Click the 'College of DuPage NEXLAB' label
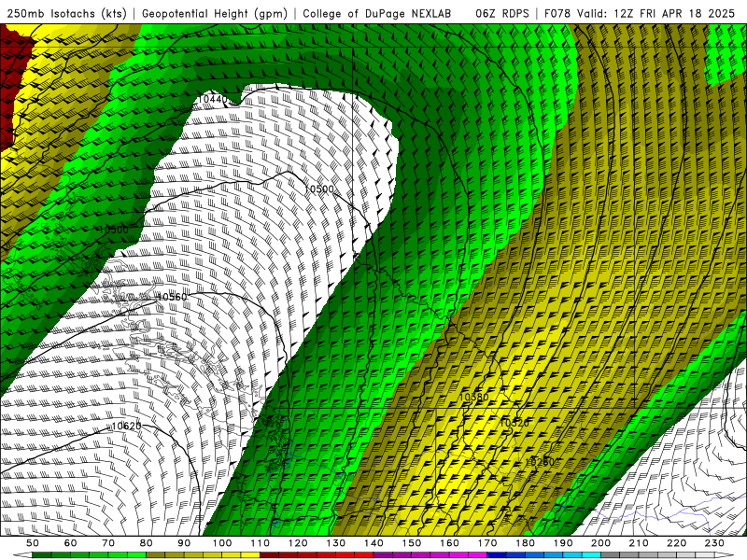747x560 pixels. pyautogui.click(x=376, y=14)
